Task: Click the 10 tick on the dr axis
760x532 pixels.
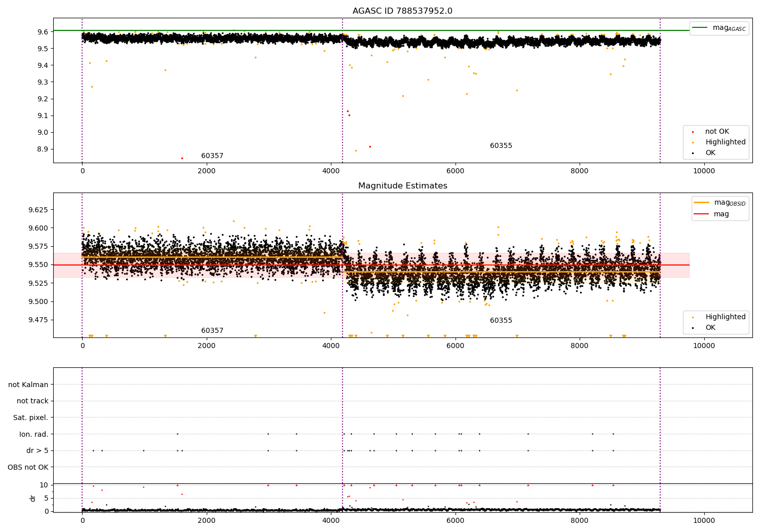Action: click(44, 485)
